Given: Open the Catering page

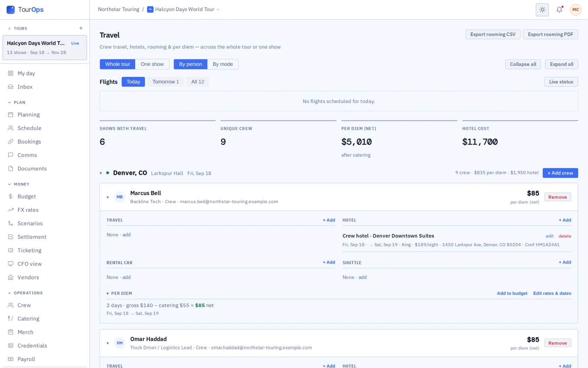Looking at the screenshot, I should coord(44,319).
